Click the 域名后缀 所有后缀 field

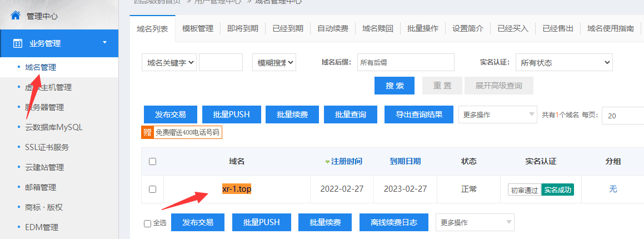click(406, 62)
